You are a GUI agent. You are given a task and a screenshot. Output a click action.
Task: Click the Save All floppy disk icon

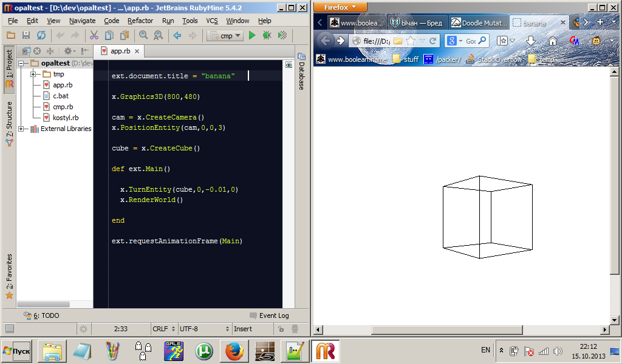click(x=26, y=36)
